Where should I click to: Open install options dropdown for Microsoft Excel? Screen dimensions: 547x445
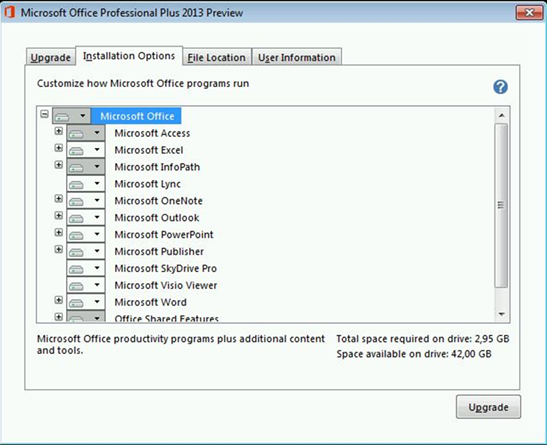pos(97,150)
